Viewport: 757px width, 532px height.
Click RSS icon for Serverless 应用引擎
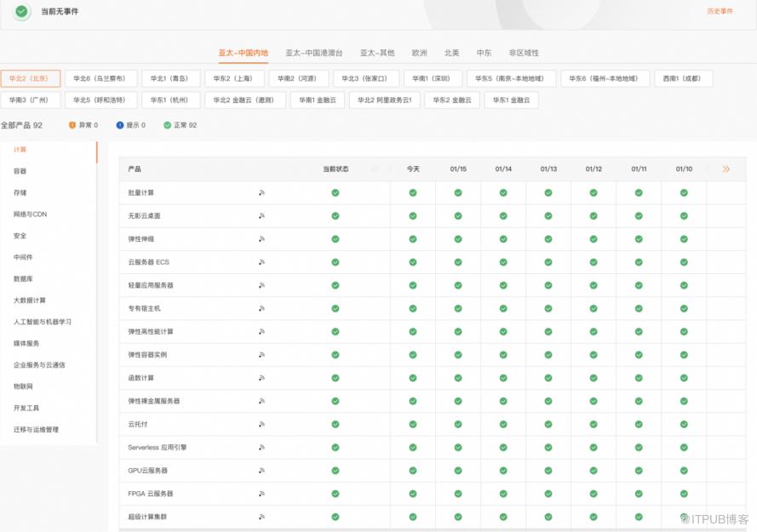tap(261, 448)
